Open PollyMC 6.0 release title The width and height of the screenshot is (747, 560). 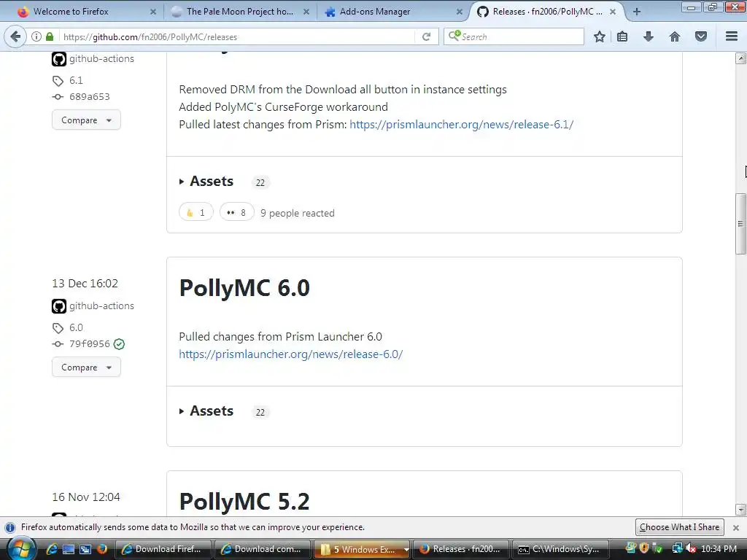(x=244, y=288)
